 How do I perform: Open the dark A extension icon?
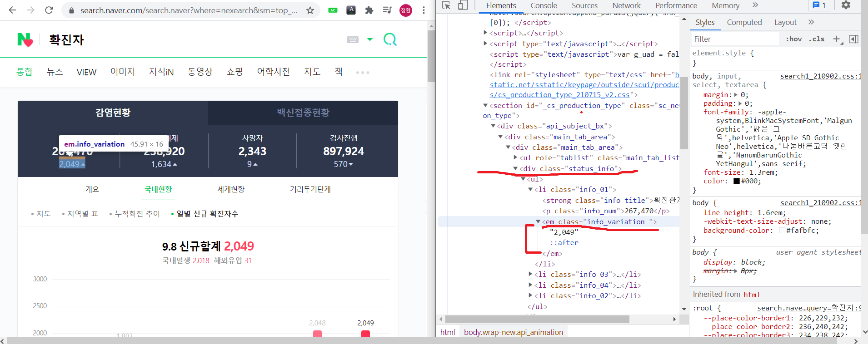(351, 10)
